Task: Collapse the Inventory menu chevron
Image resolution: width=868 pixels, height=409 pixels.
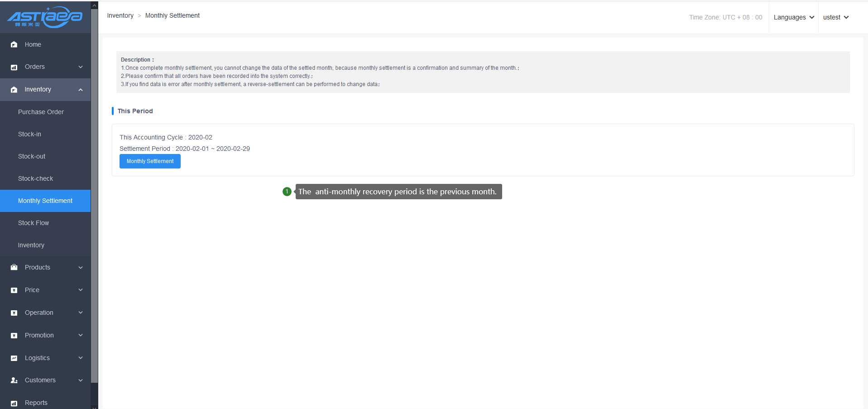Action: coord(81,90)
